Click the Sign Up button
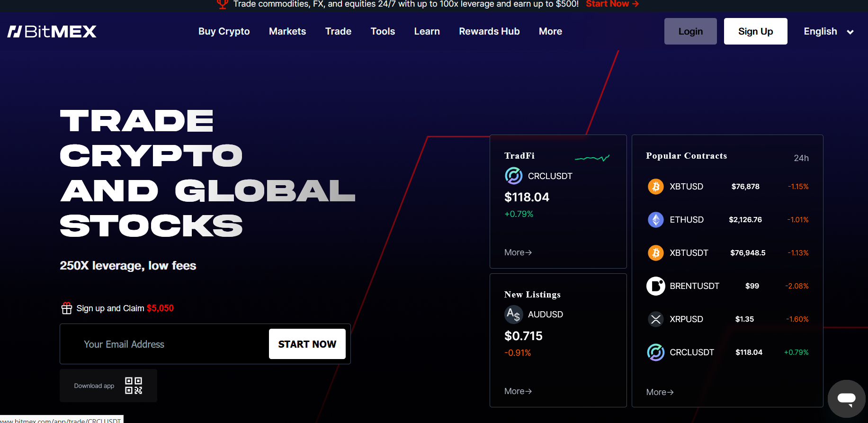The width and height of the screenshot is (868, 423). click(x=756, y=31)
